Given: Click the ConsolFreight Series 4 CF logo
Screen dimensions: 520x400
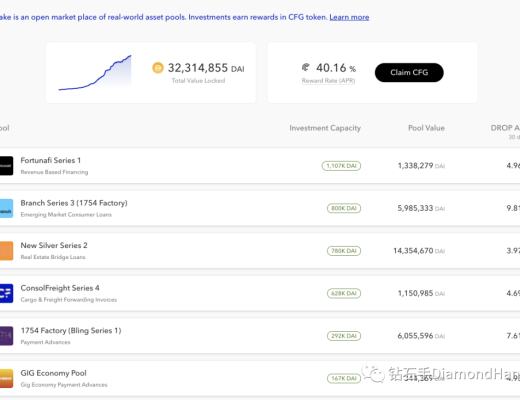Looking at the screenshot, I should pos(6,293).
